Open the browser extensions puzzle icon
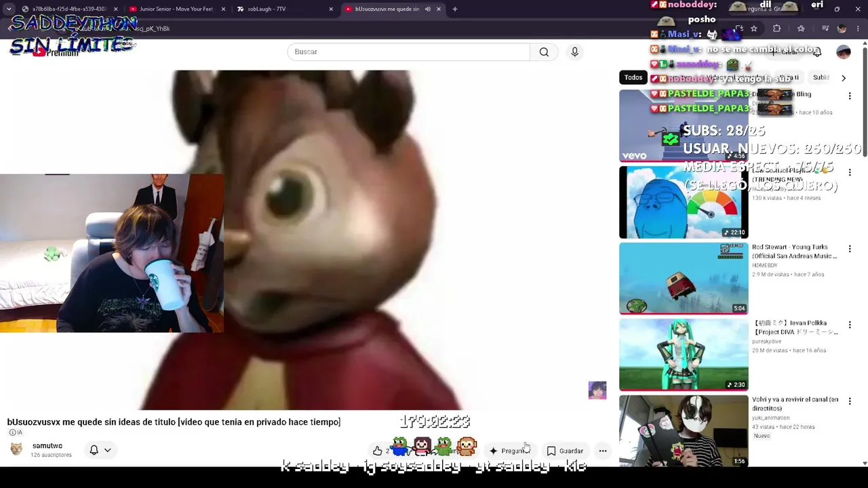Image resolution: width=868 pixels, height=488 pixels. coord(777,28)
